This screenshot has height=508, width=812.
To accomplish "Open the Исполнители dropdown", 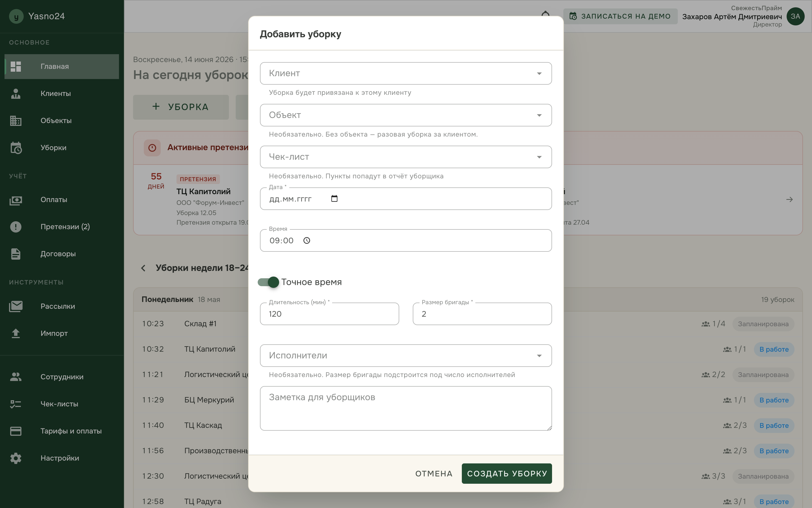I will 406,356.
